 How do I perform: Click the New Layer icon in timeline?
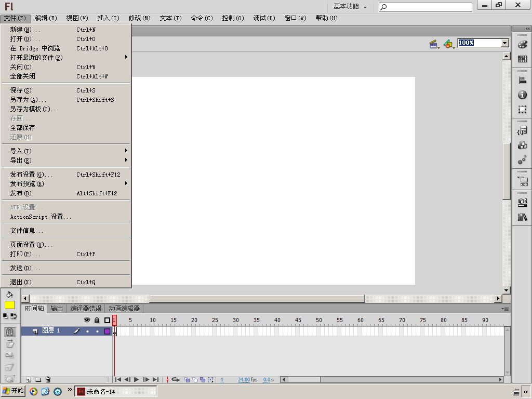(x=29, y=380)
